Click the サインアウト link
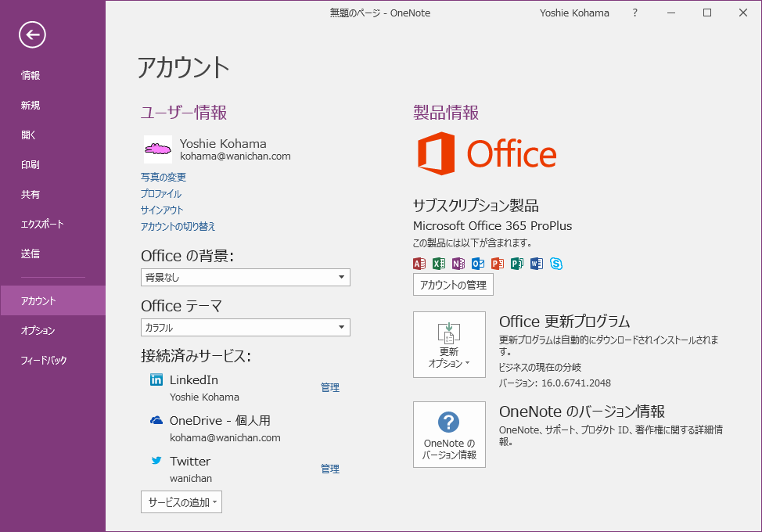 pyautogui.click(x=162, y=210)
